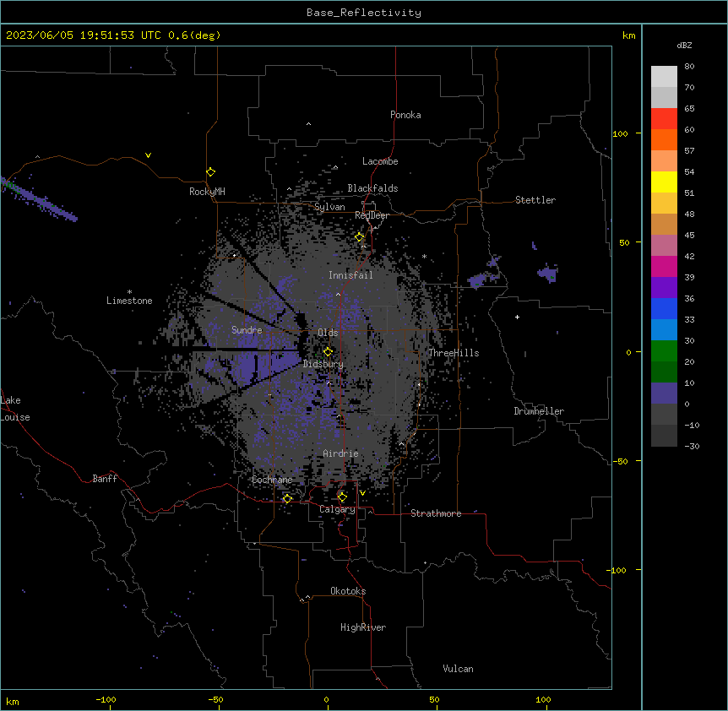Select the darkest gray -30 to -10 swatch
728x711 pixels.
tap(664, 436)
